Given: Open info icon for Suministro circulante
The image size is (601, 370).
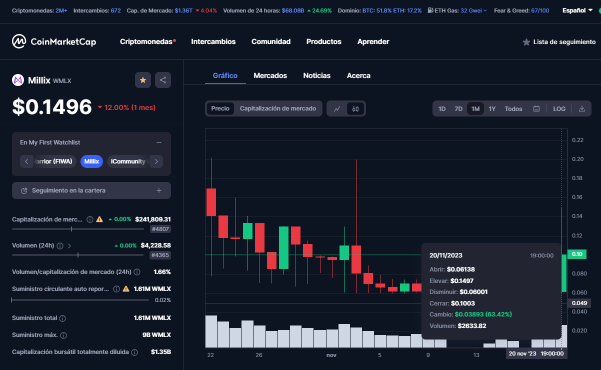Looking at the screenshot, I should tap(116, 289).
